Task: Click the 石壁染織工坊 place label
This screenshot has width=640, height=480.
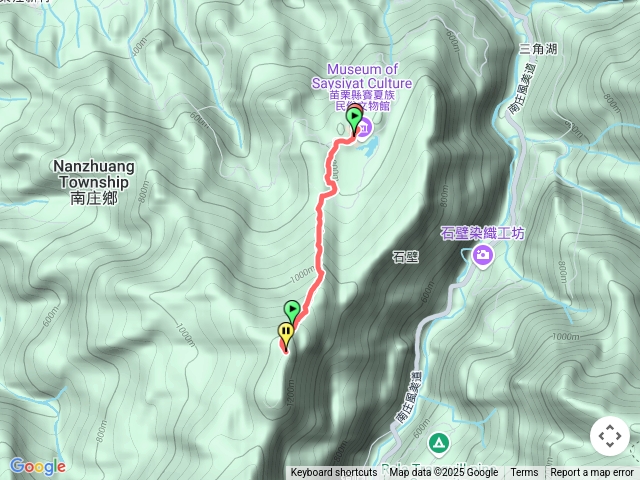Action: (x=482, y=233)
